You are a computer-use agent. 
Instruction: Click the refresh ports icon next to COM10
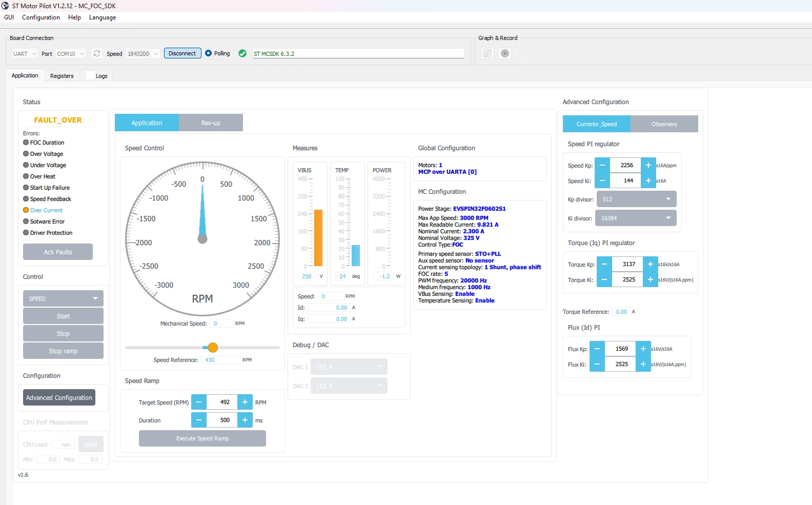96,53
